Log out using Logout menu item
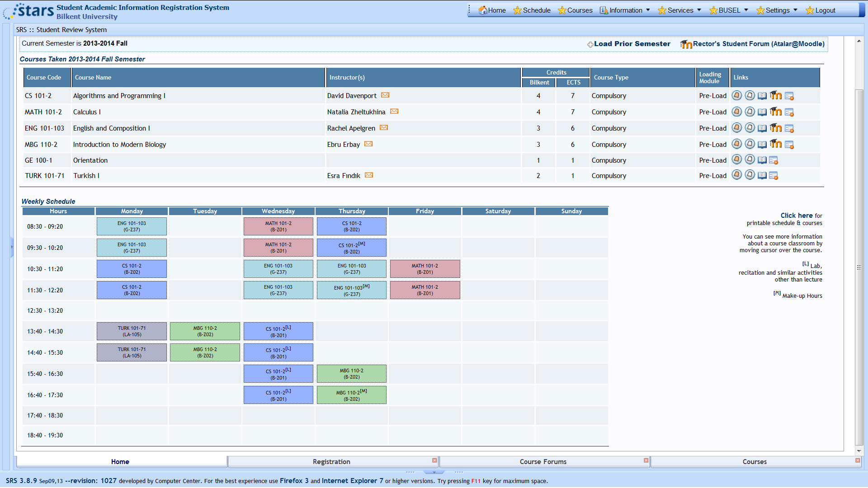The image size is (868, 488). point(821,10)
